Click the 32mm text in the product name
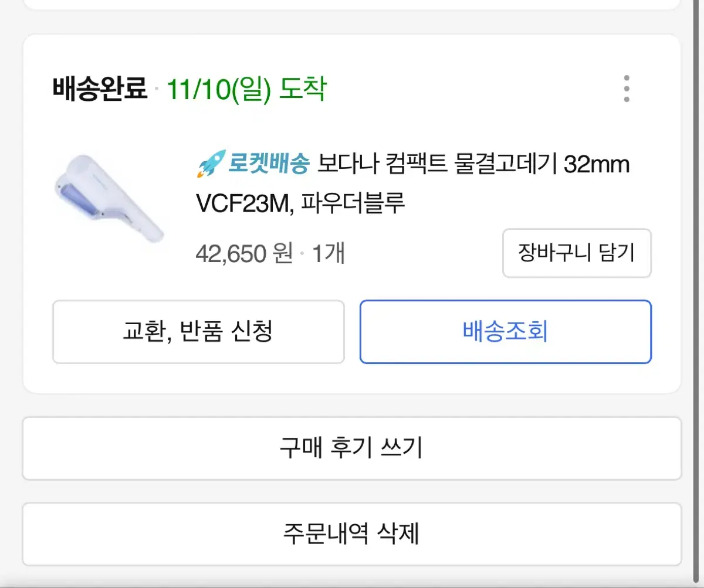 pos(597,165)
